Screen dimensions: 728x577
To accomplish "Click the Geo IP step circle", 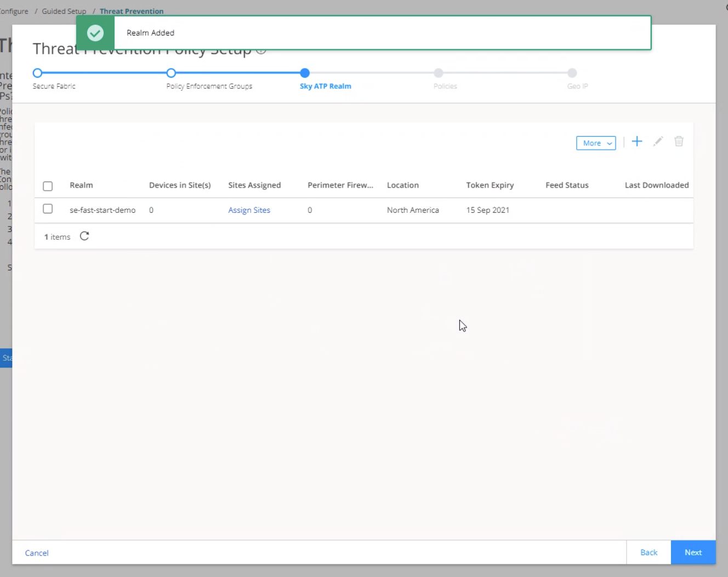I will pyautogui.click(x=572, y=73).
